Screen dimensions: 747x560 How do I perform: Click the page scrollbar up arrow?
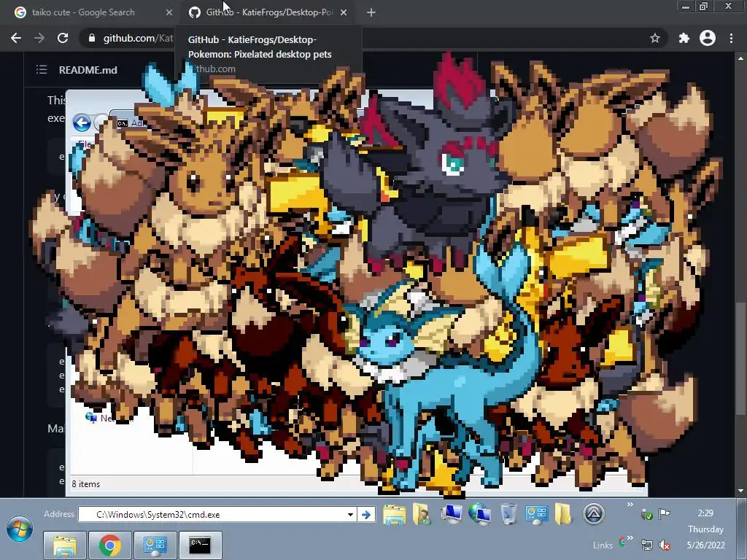click(740, 58)
